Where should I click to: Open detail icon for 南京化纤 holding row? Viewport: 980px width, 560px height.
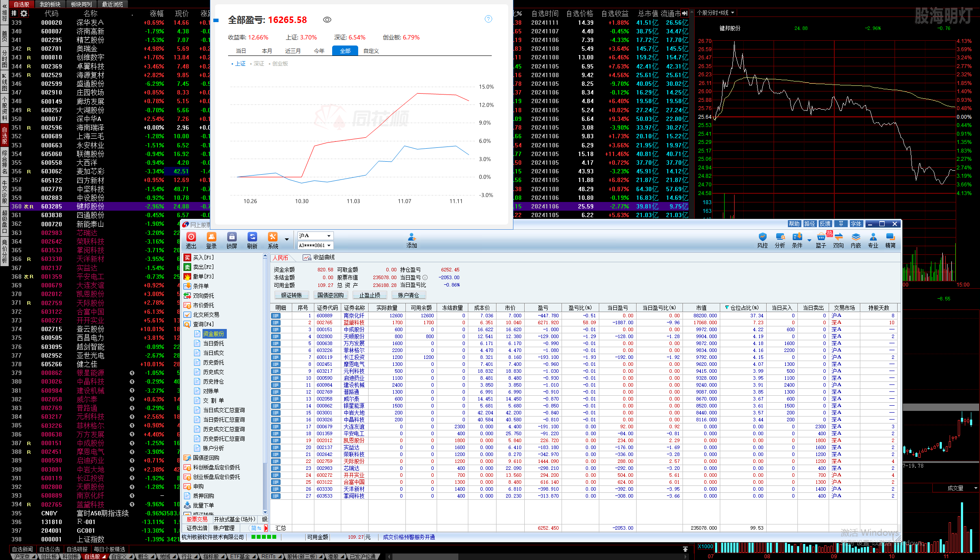[x=276, y=316]
